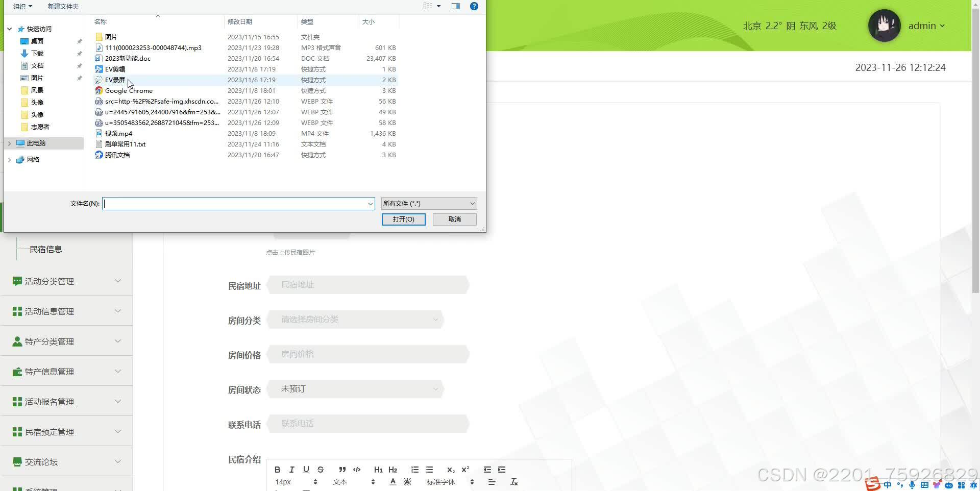Clear text formatting in the editor
The height and width of the screenshot is (491, 980).
(x=514, y=482)
